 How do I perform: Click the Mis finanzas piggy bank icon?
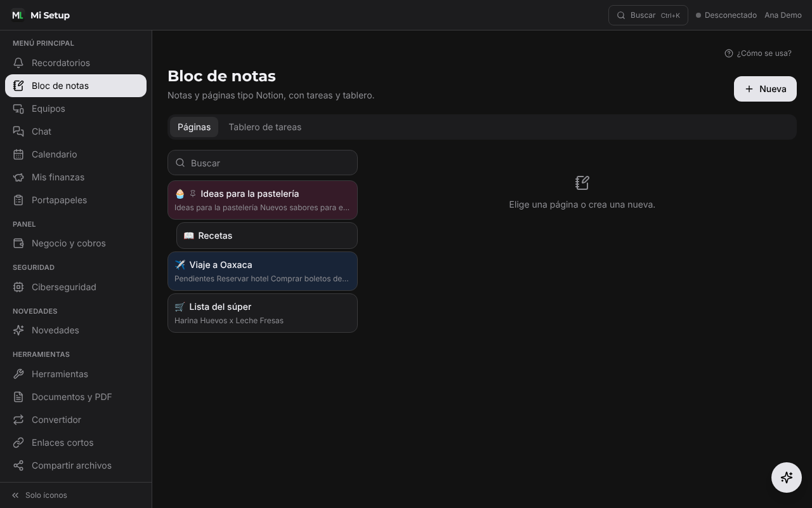coord(18,177)
